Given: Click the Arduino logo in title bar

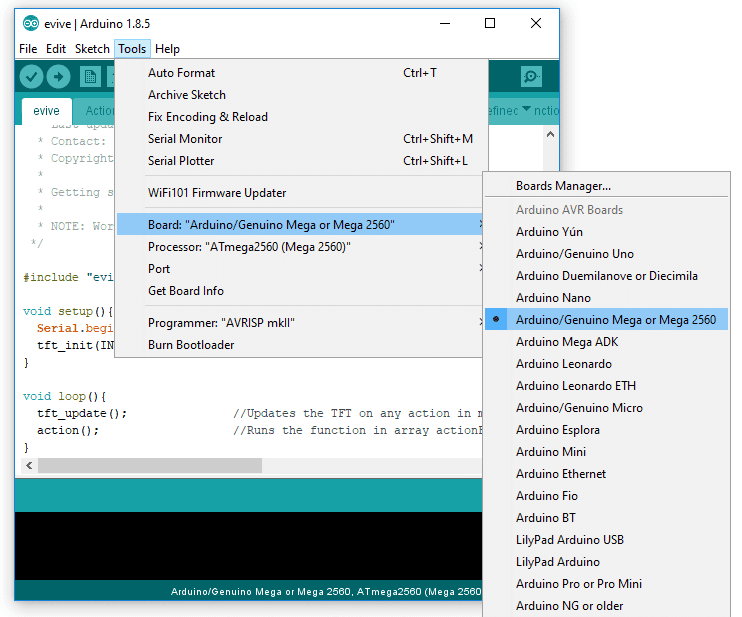Looking at the screenshot, I should tap(31, 23).
